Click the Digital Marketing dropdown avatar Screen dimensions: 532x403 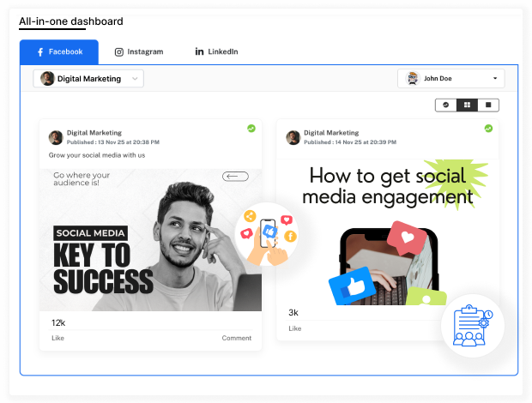[47, 79]
